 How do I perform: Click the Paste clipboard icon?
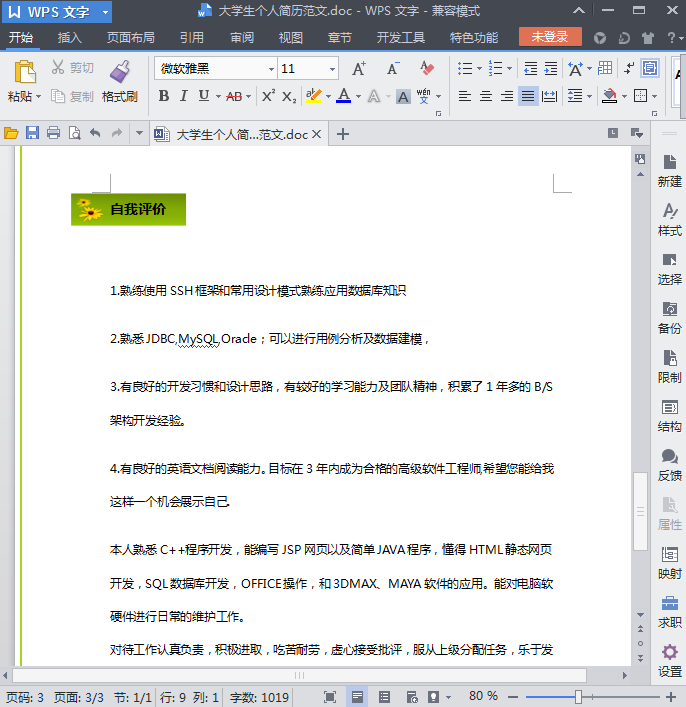point(25,71)
